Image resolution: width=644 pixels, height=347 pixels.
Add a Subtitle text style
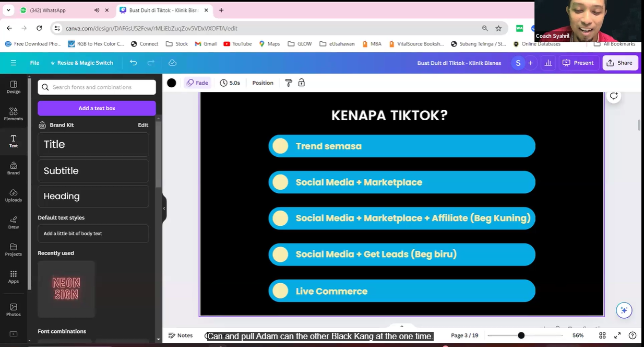(x=93, y=171)
